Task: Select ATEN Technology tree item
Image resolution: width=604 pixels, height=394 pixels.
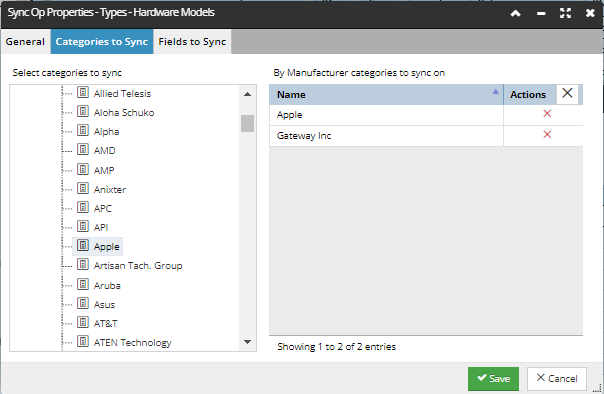Action: pyautogui.click(x=133, y=342)
